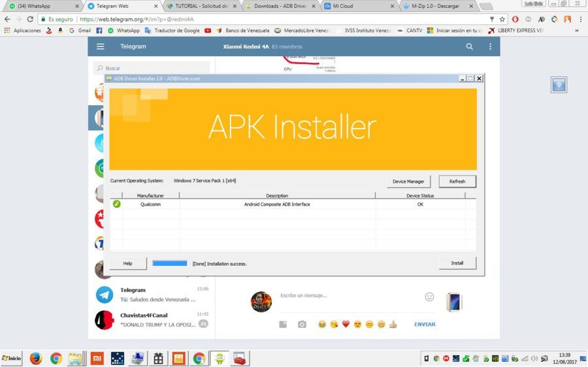The width and height of the screenshot is (588, 367).
Task: Open the Gmail bookmark
Action: coord(80,30)
